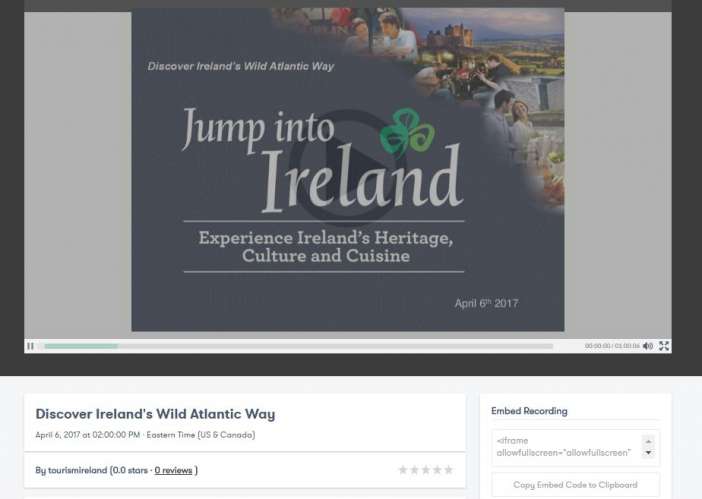Choose the fourth rating star
The image size is (702, 499).
point(437,470)
